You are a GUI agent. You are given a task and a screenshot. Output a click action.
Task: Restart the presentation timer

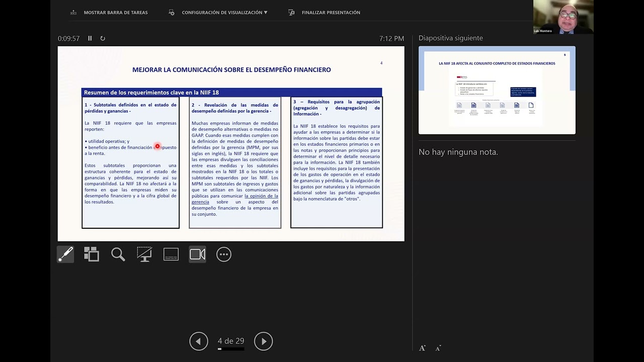point(103,38)
